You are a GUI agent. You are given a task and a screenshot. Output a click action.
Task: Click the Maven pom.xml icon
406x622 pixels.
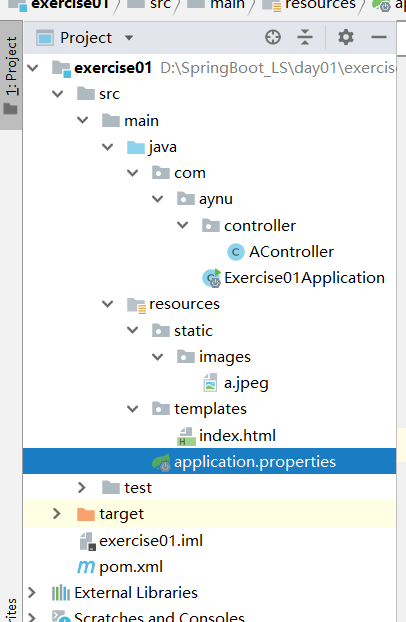click(x=86, y=567)
